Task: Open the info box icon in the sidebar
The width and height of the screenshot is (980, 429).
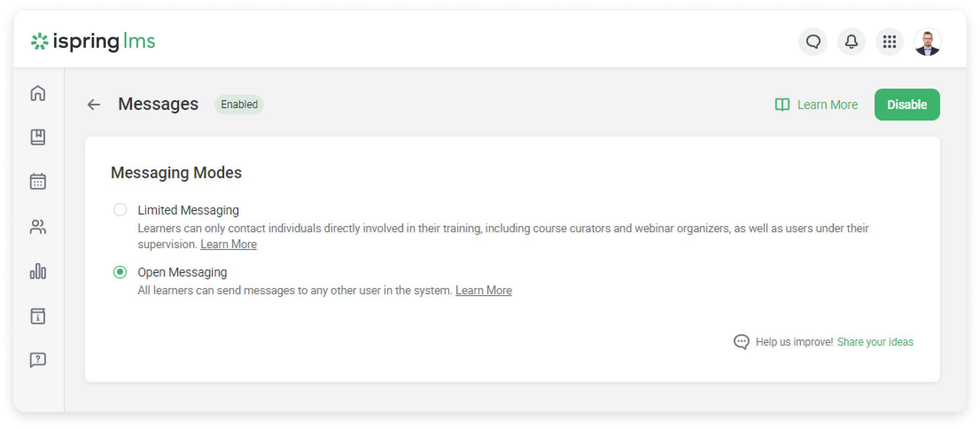Action: pyautogui.click(x=38, y=316)
